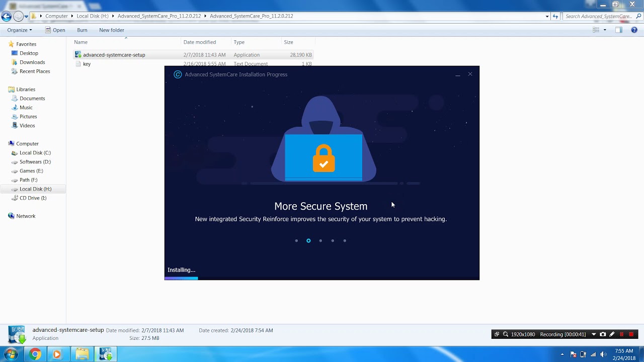Open Path (F:) drive
Image resolution: width=644 pixels, height=362 pixels.
point(28,180)
